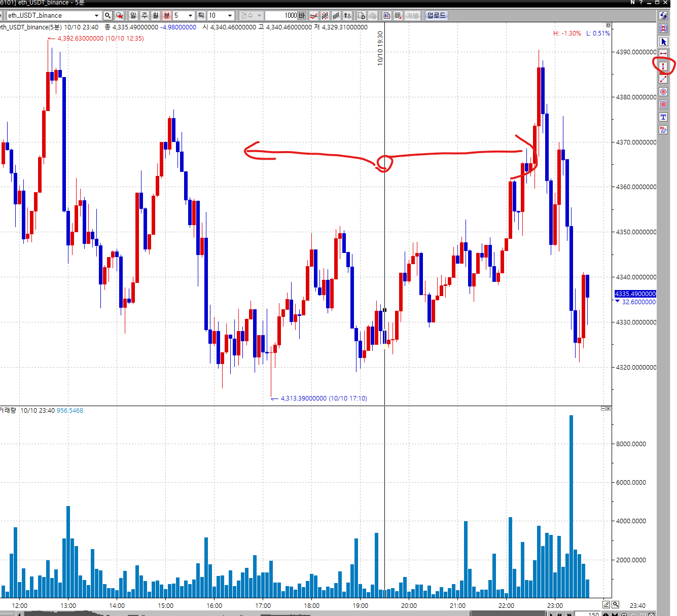Open the tick interval dropdown showing 10
Screen dimensions: 677x616
tap(230, 16)
